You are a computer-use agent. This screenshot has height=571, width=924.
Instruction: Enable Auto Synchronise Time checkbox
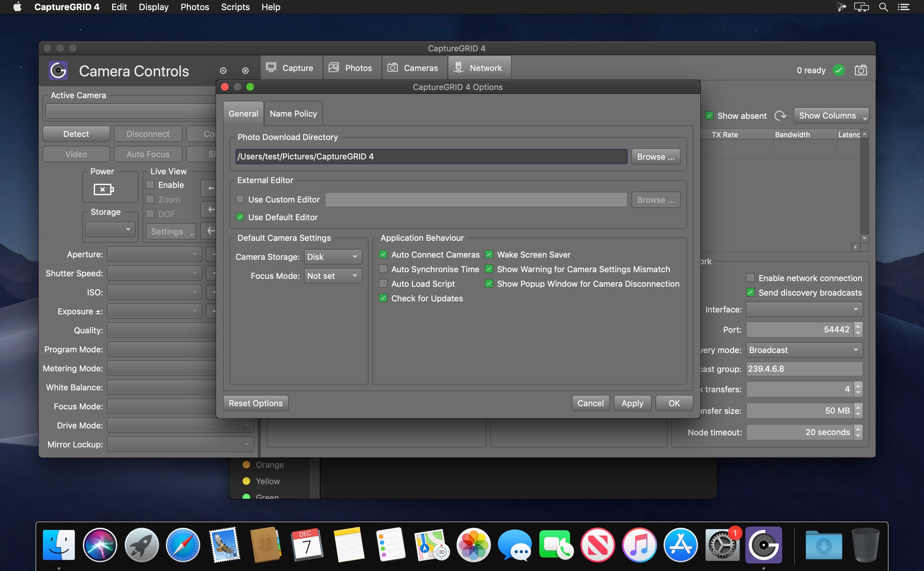coord(383,269)
